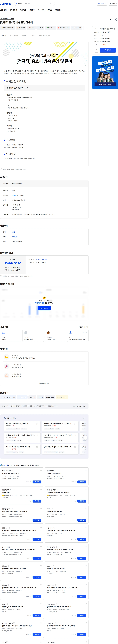Click the star scrap icon next to 즉시 지원
The width and height of the screenshot is (118, 644).
(x=97, y=50)
